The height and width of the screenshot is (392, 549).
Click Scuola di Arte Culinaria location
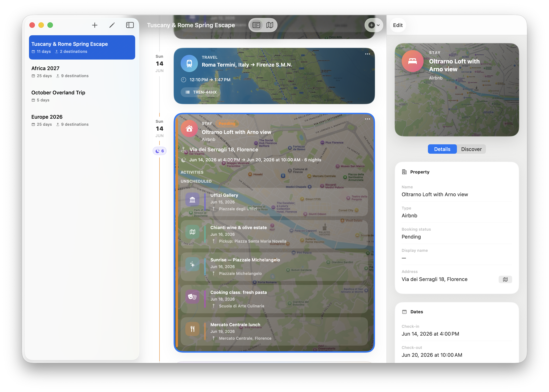(x=241, y=306)
